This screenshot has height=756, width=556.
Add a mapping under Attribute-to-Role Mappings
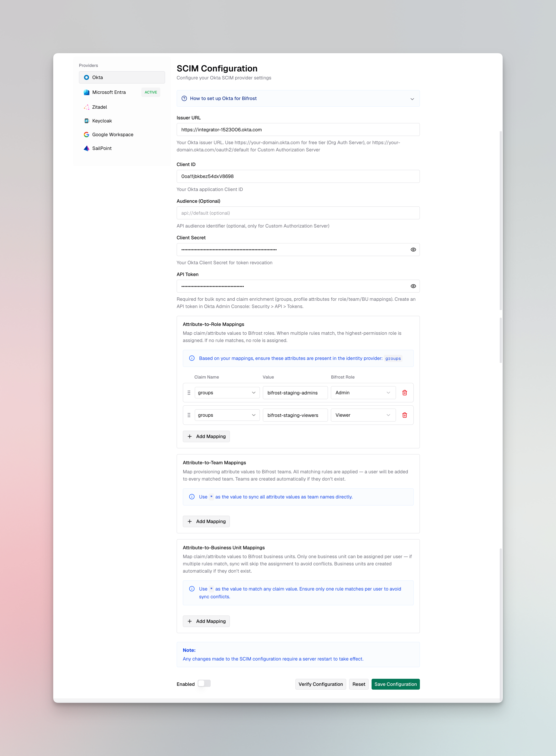click(x=206, y=437)
